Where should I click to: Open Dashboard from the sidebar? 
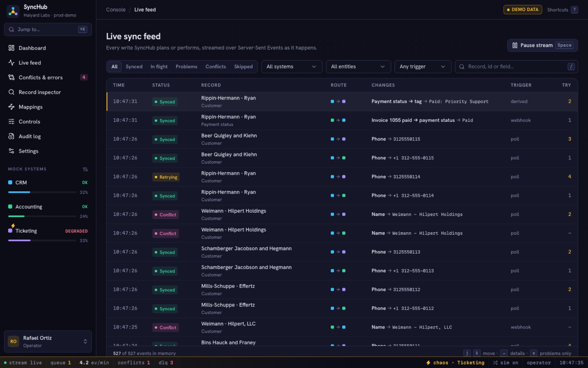click(x=48, y=48)
